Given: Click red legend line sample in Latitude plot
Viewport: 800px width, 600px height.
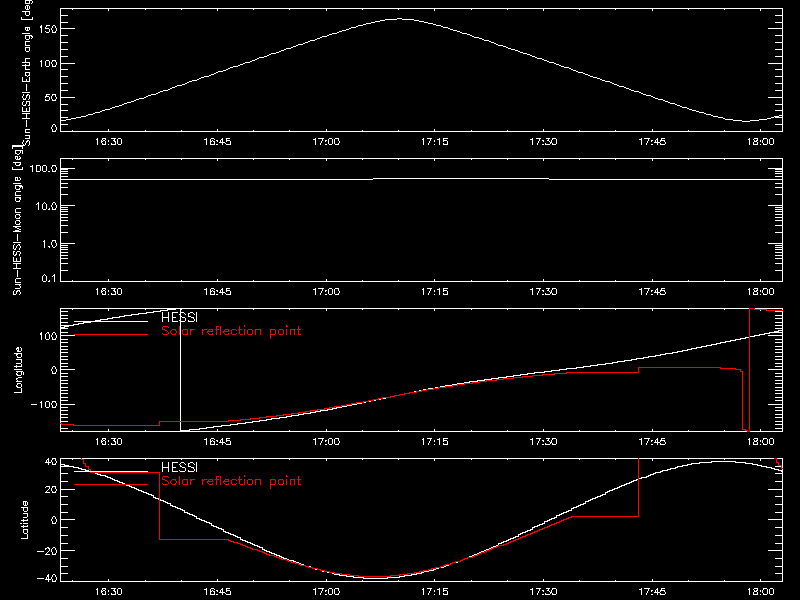Looking at the screenshot, I should (111, 485).
